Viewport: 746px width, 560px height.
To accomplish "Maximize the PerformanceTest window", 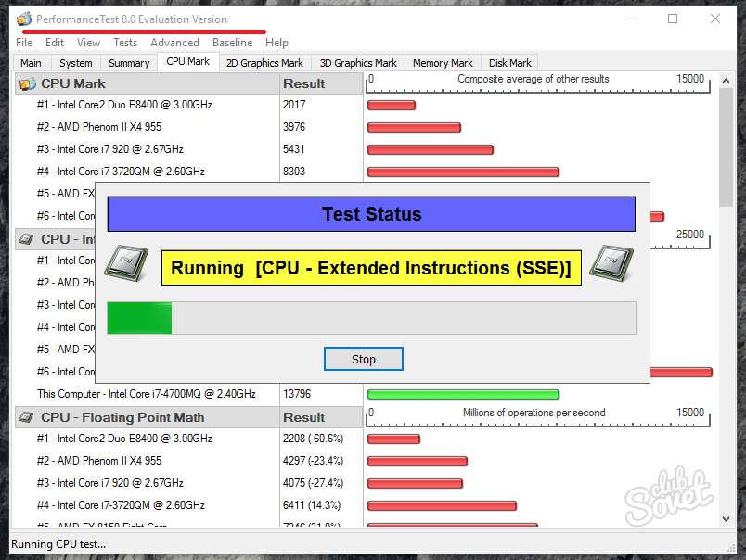I will click(x=673, y=19).
